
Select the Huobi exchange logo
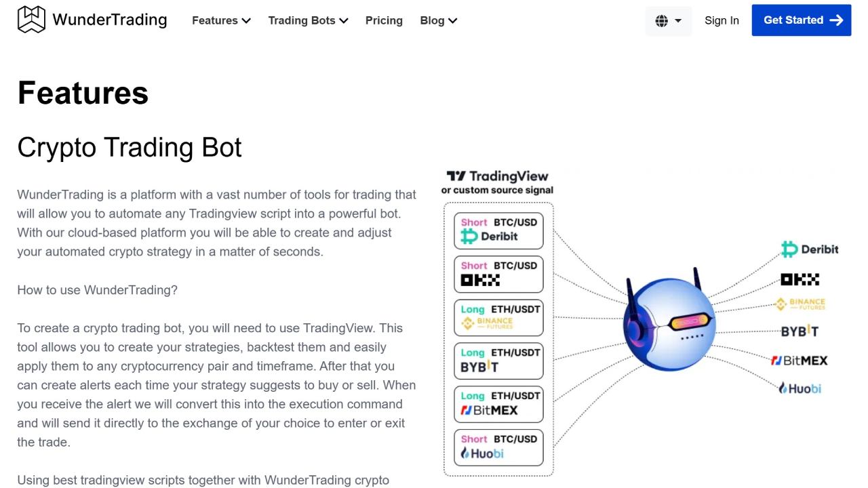(x=800, y=388)
